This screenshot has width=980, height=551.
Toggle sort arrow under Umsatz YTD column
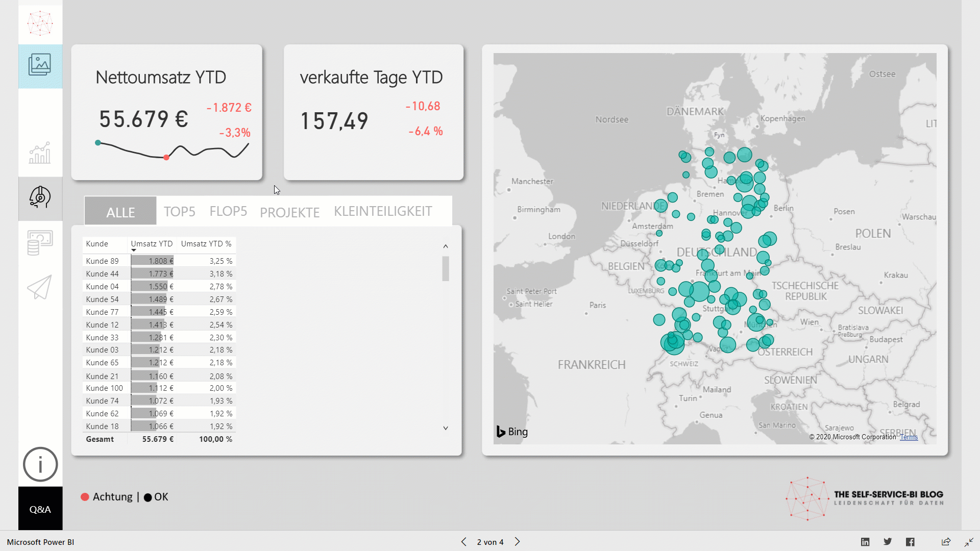pos(134,251)
